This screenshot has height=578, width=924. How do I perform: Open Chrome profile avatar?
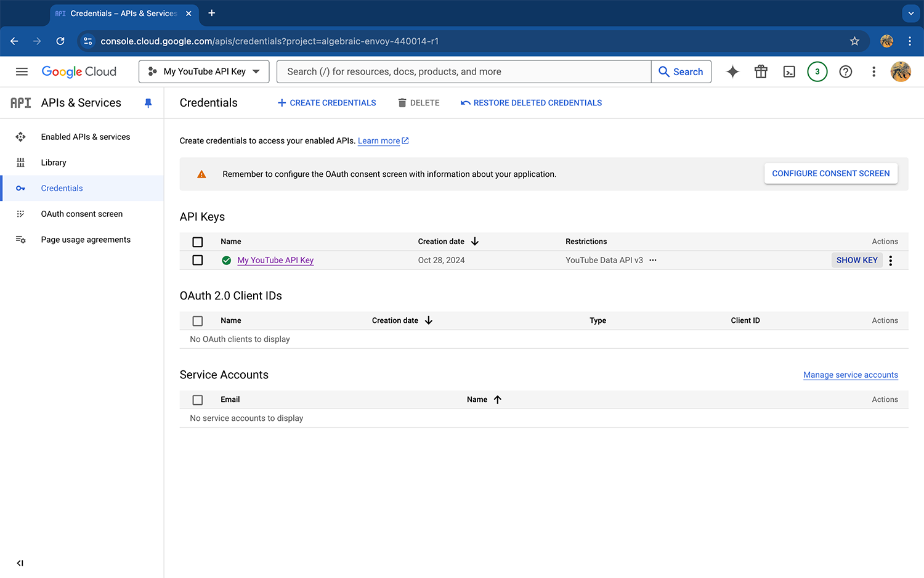(886, 41)
